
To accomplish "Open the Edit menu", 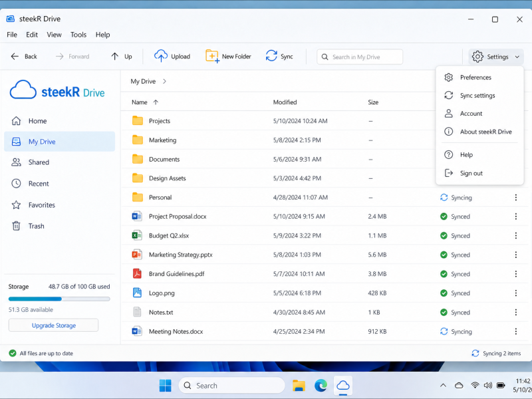I will pos(32,35).
